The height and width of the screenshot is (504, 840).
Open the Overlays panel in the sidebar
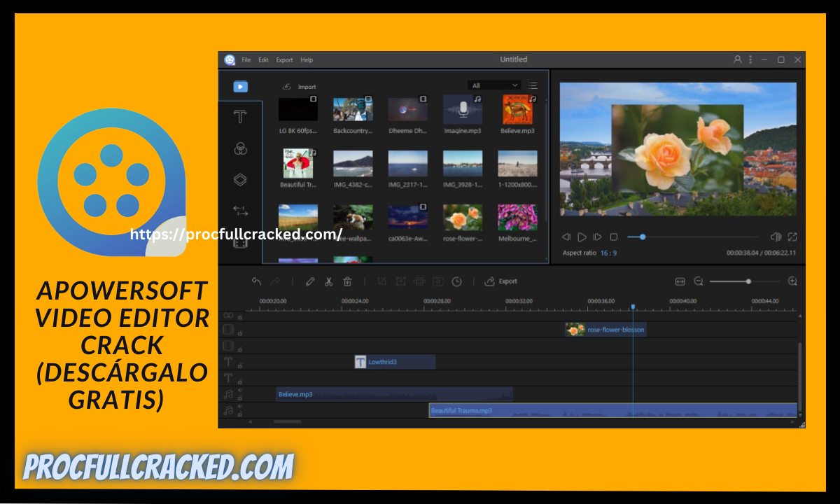coord(240,179)
